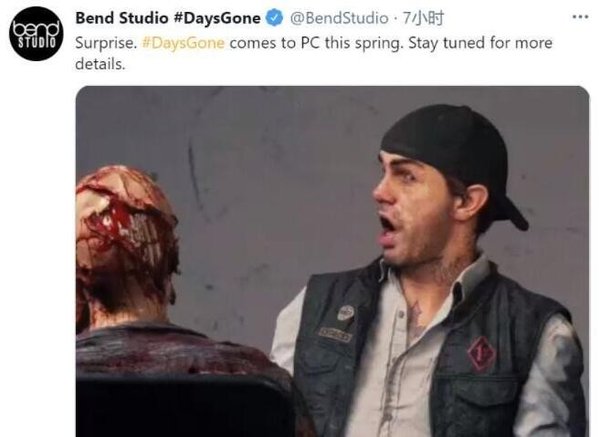600x437 pixels.
Task: Click the man's surprised open mouth
Action: click(387, 225)
